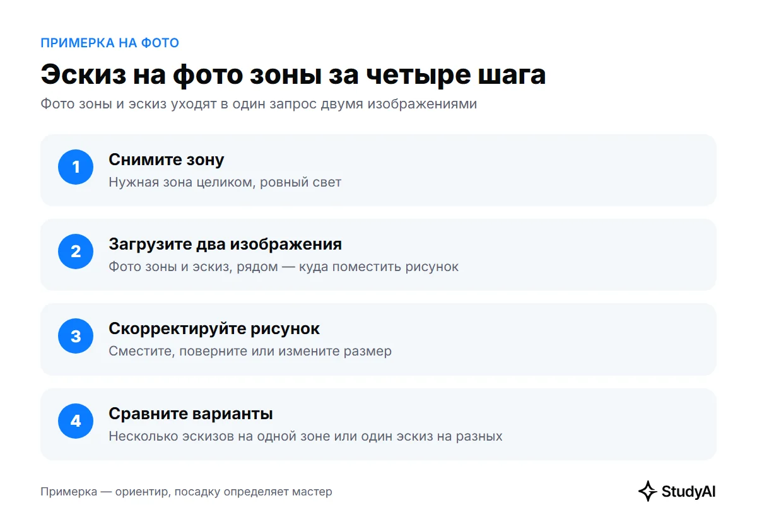
Task: Click the blue circle numbered 2
Action: (x=76, y=252)
